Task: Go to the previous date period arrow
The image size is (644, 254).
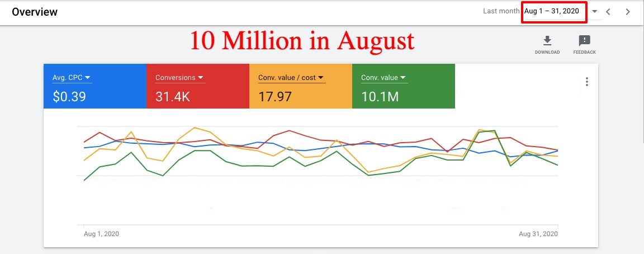Action: point(608,11)
